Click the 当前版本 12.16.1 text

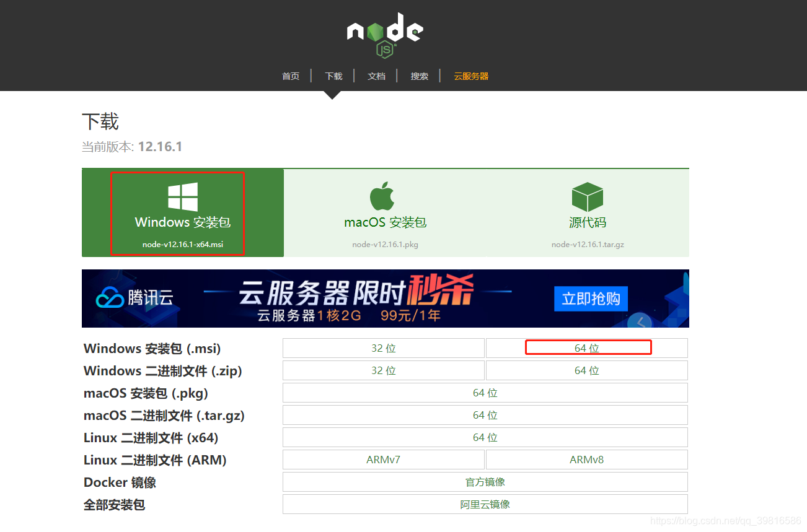(132, 147)
